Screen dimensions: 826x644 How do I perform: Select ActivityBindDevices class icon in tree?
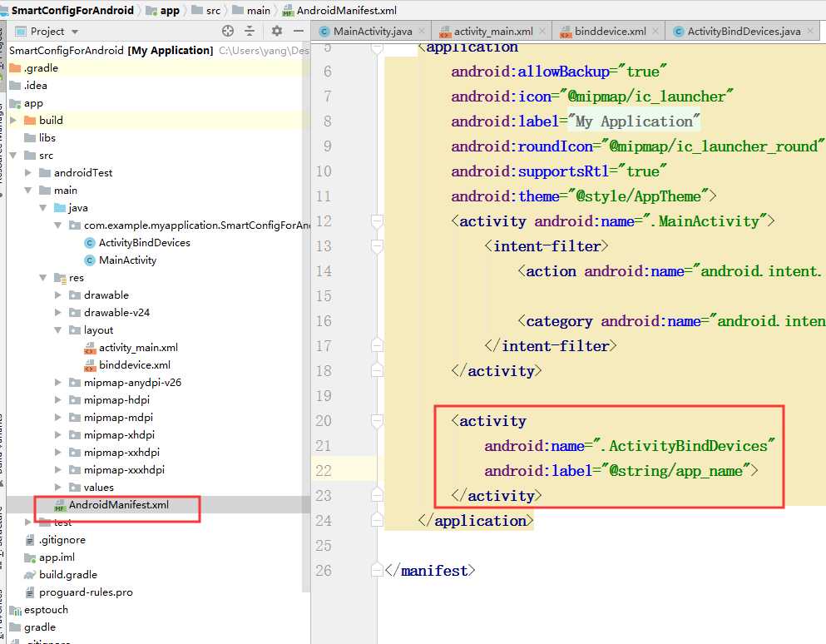pyautogui.click(x=90, y=242)
